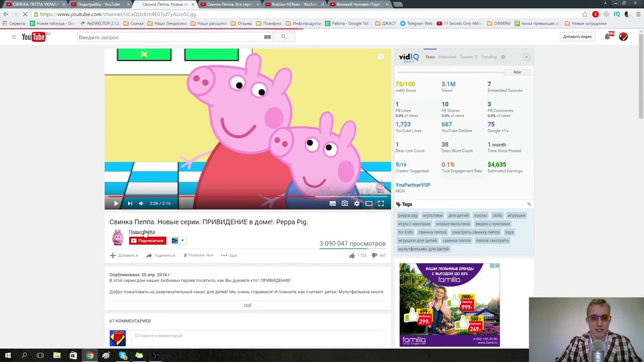
Task: Enter fullscreen mode
Action: pos(381,203)
